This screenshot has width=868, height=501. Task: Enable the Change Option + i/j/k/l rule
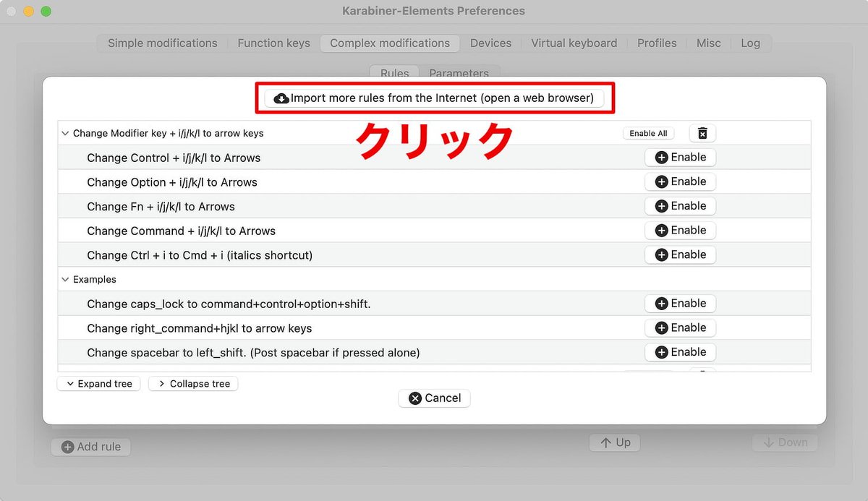point(680,181)
